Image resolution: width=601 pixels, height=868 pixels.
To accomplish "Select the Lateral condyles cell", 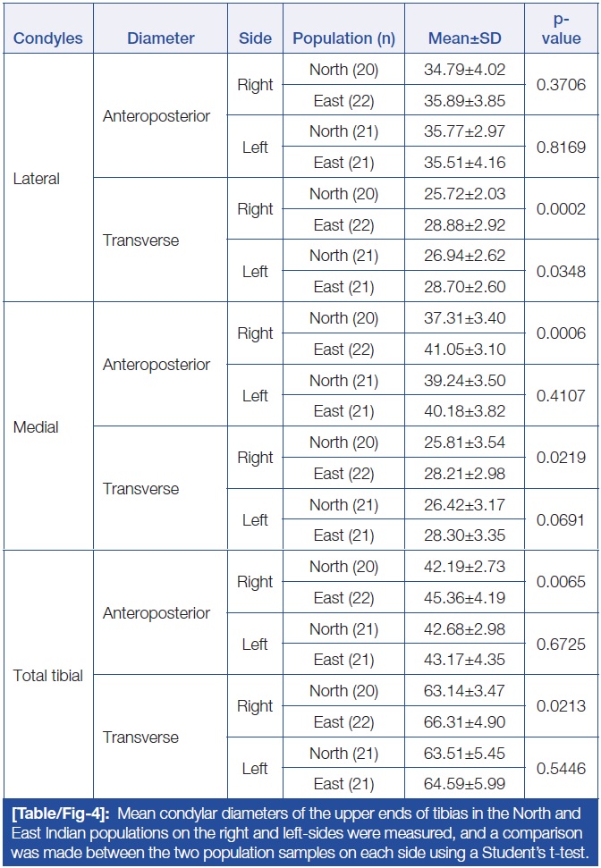I will coord(37,179).
